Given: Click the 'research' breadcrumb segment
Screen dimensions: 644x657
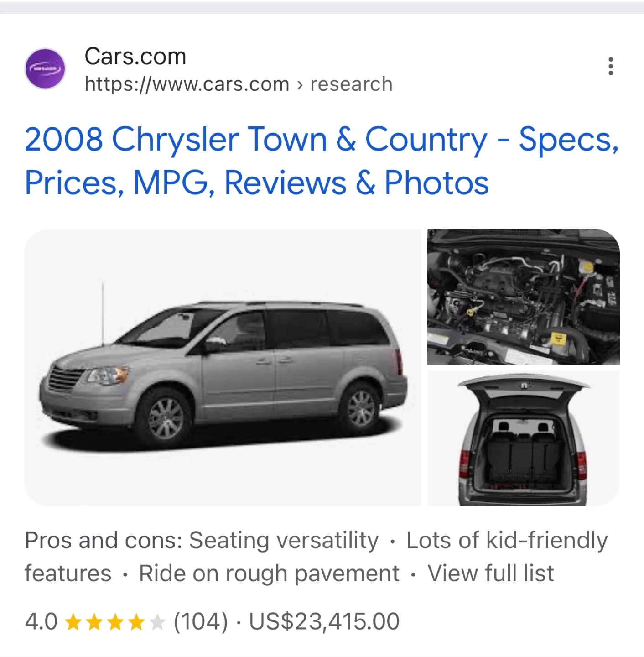Looking at the screenshot, I should tap(351, 84).
